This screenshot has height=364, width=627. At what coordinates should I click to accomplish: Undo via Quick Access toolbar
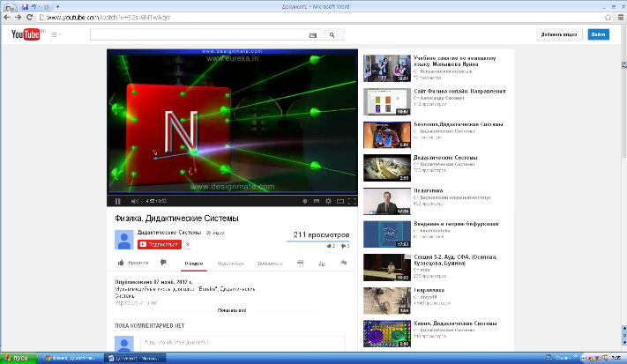[34, 7]
